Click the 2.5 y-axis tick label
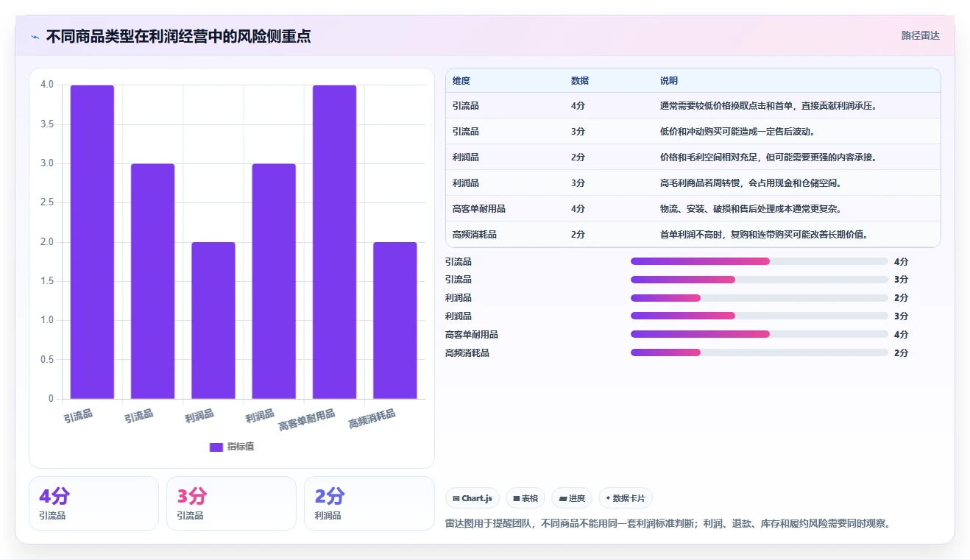 [47, 202]
